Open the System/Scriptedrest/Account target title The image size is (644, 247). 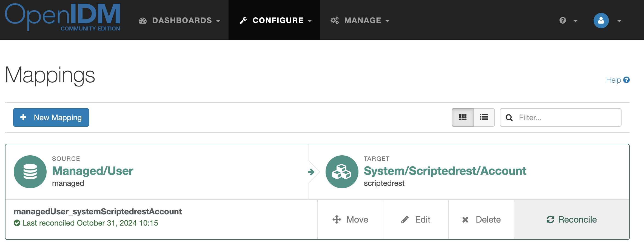click(445, 171)
